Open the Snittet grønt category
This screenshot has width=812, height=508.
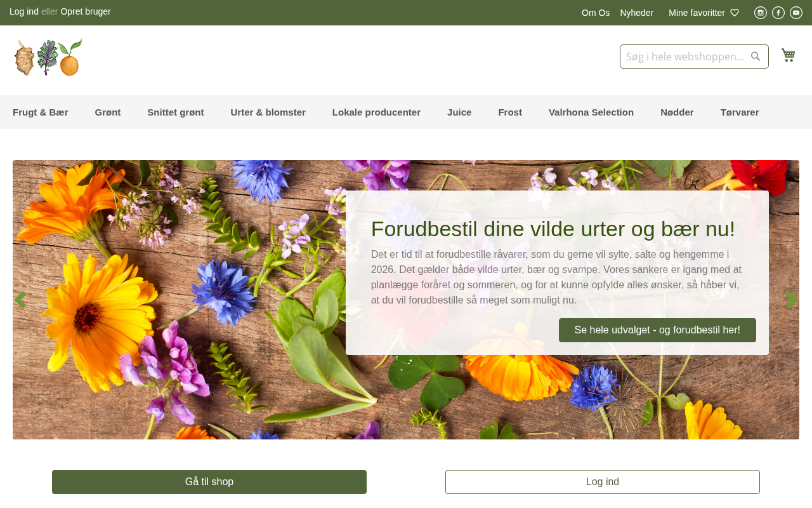[176, 112]
